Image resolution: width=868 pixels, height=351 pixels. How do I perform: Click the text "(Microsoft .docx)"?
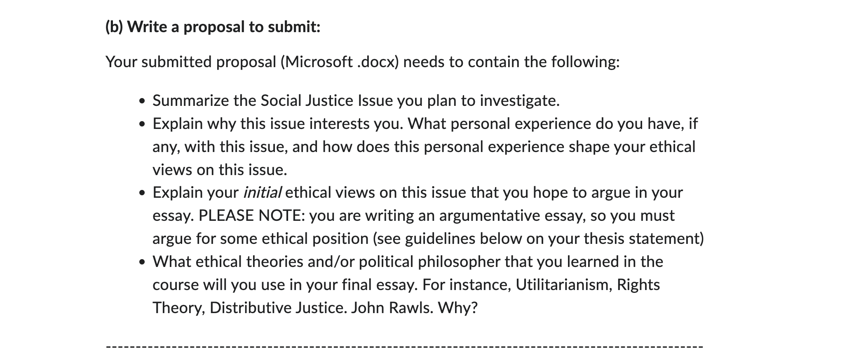click(340, 62)
